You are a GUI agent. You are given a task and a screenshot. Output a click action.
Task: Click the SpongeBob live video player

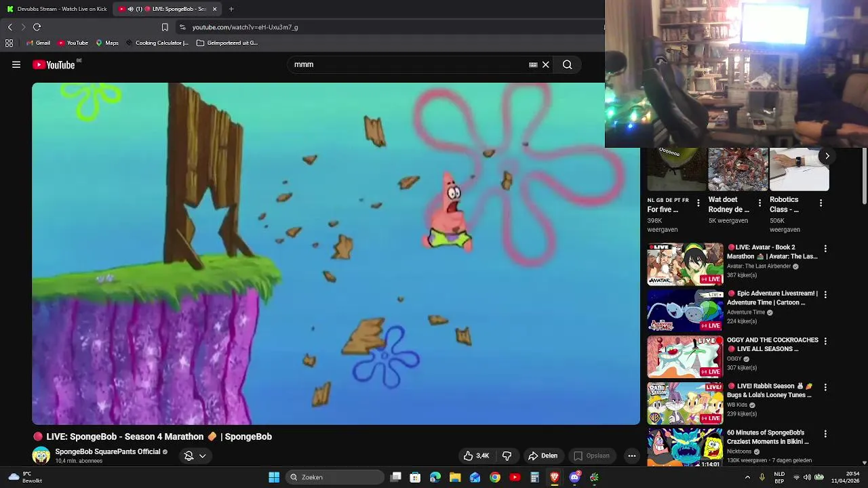pyautogui.click(x=336, y=253)
